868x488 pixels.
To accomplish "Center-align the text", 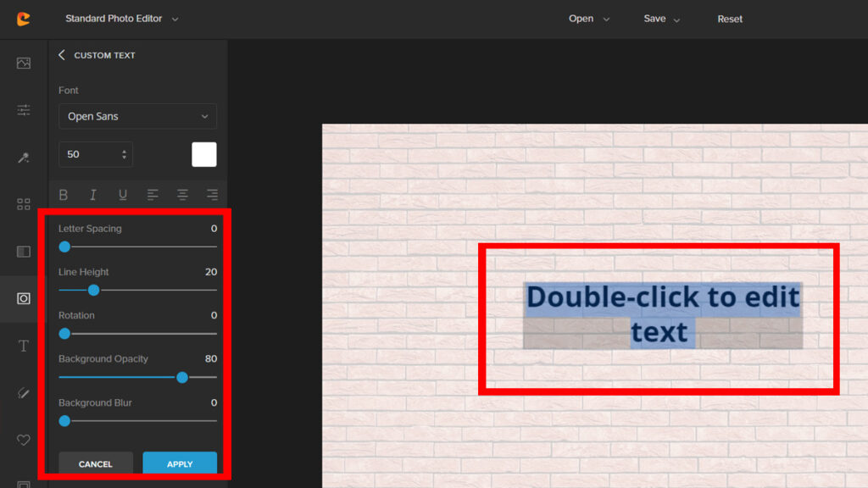I will [x=182, y=195].
